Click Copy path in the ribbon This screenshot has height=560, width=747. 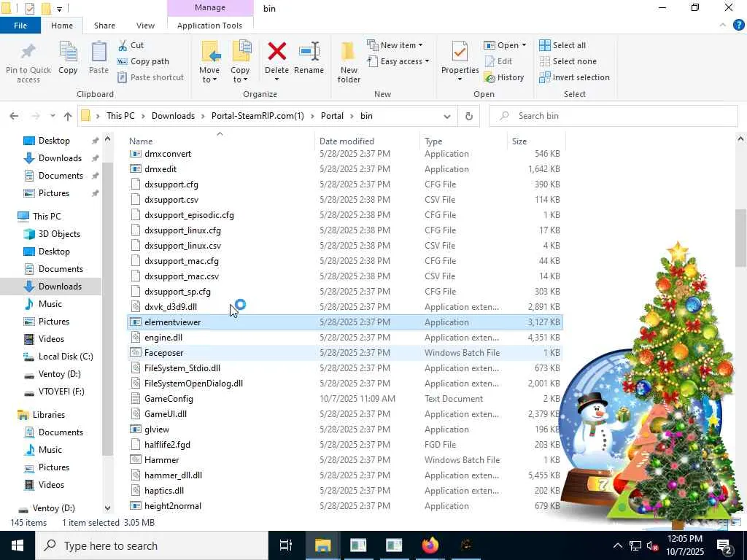144,61
